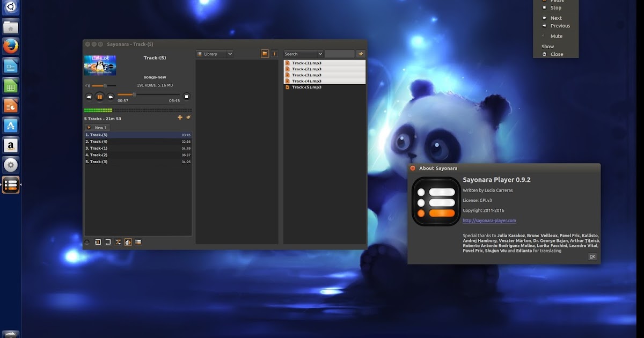Select playlist entry 4. Track-(2)
This screenshot has width=644, height=338.
138,155
